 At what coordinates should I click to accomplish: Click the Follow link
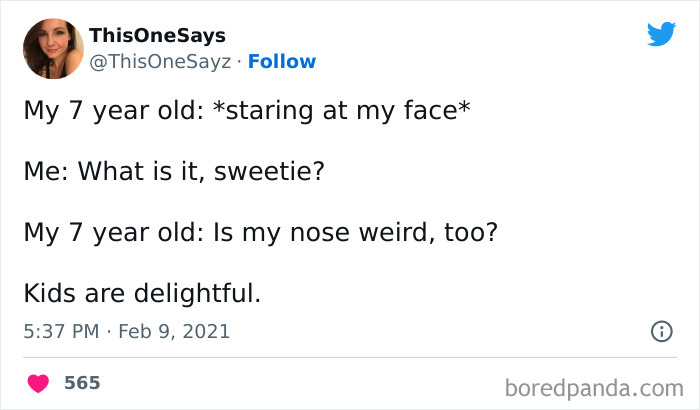281,61
